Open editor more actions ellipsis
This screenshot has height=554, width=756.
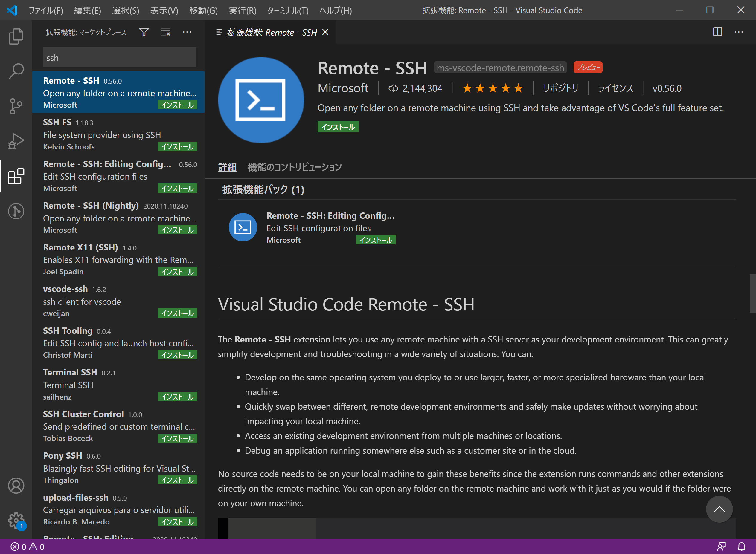pos(739,32)
